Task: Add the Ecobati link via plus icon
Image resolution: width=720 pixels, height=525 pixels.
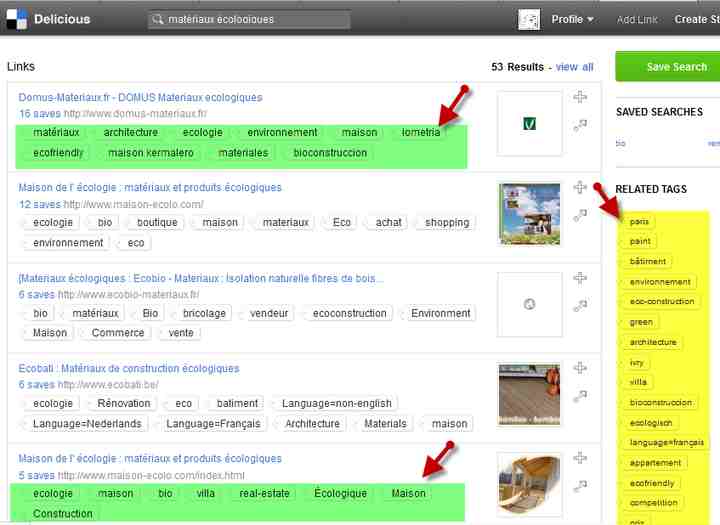Action: [580, 368]
